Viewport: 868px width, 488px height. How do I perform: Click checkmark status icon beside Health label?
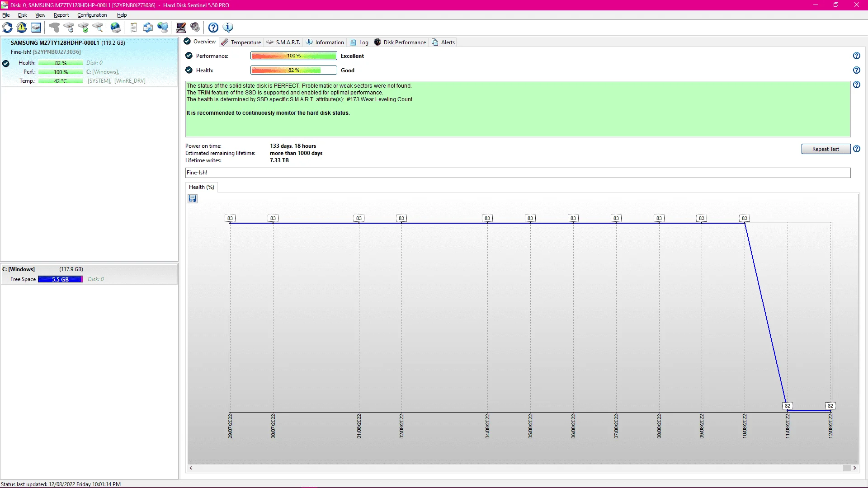click(x=189, y=70)
